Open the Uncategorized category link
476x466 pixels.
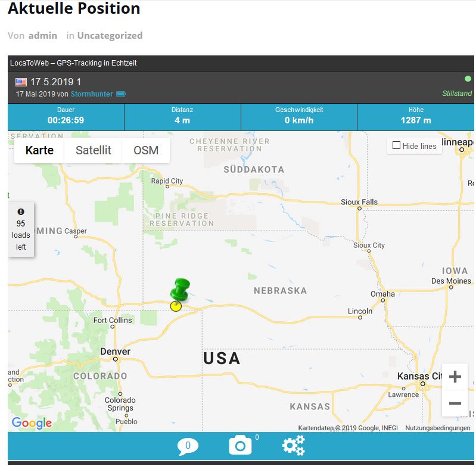110,36
